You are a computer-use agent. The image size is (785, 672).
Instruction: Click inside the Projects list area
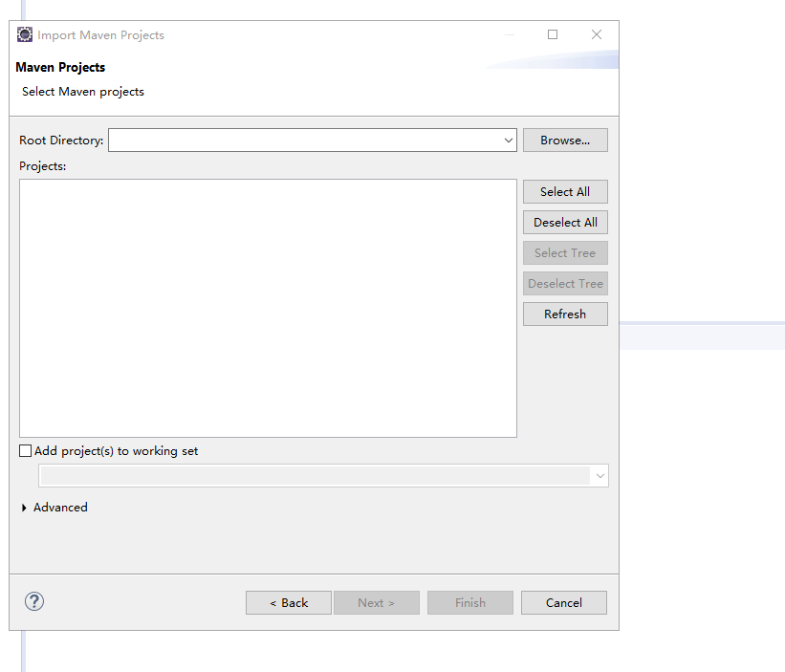coord(268,308)
